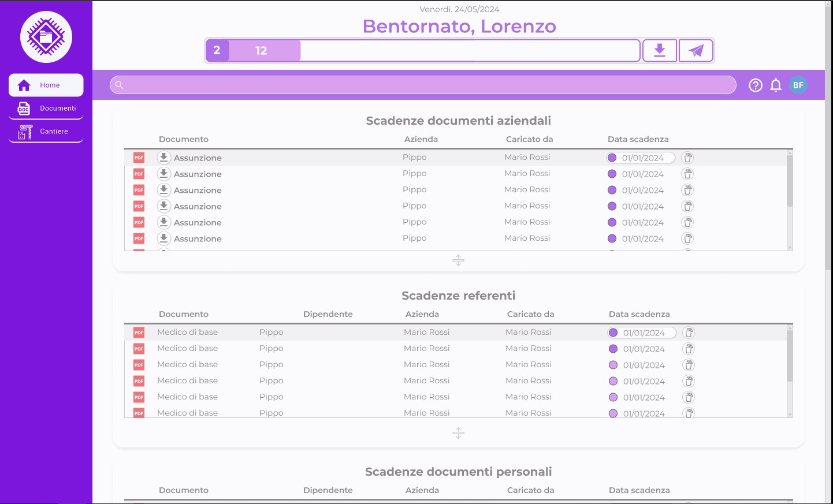Open the BF user avatar menu
The width and height of the screenshot is (833, 504).
click(798, 85)
